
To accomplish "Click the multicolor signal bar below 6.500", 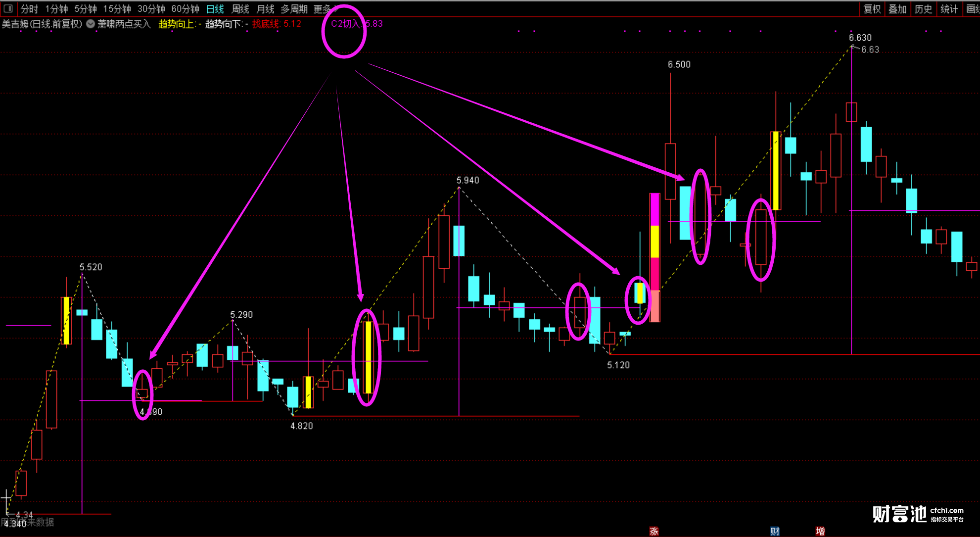I will point(654,257).
